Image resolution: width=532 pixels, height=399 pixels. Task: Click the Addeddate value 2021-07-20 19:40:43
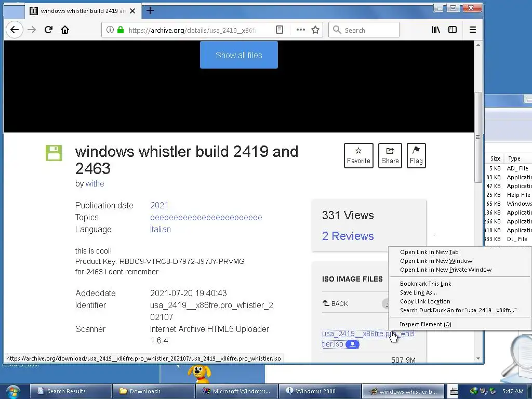click(x=188, y=293)
